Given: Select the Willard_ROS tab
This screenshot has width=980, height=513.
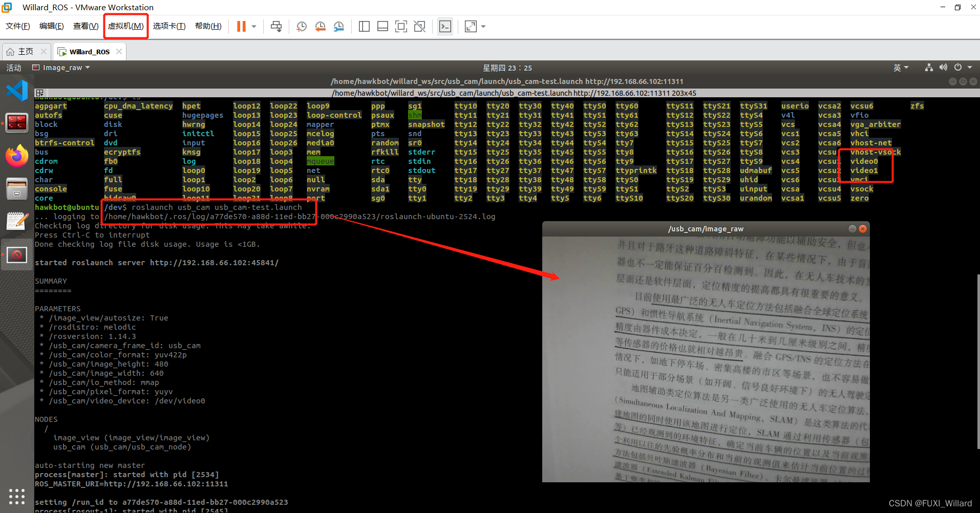Looking at the screenshot, I should [89, 52].
